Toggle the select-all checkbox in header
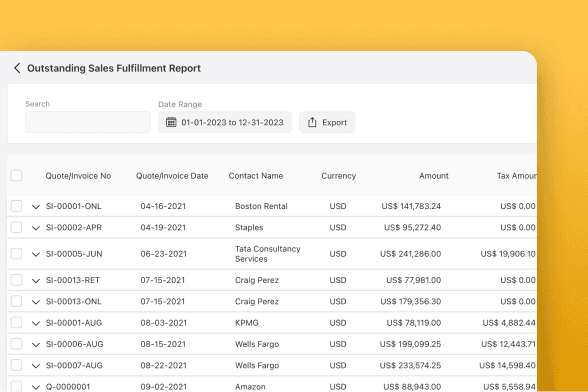The width and height of the screenshot is (588, 392). point(16,175)
